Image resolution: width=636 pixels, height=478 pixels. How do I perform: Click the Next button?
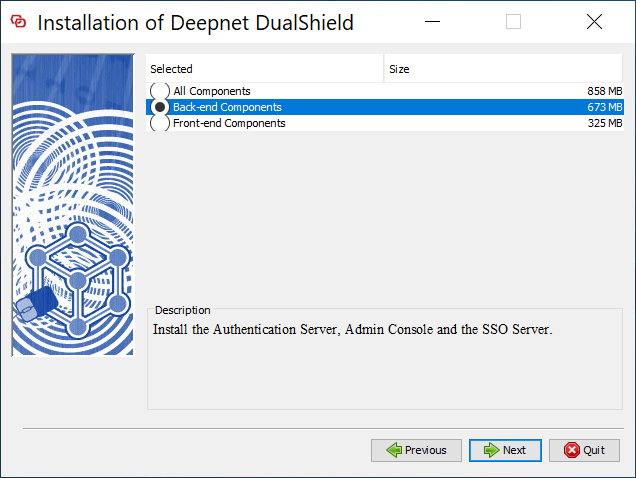(505, 450)
